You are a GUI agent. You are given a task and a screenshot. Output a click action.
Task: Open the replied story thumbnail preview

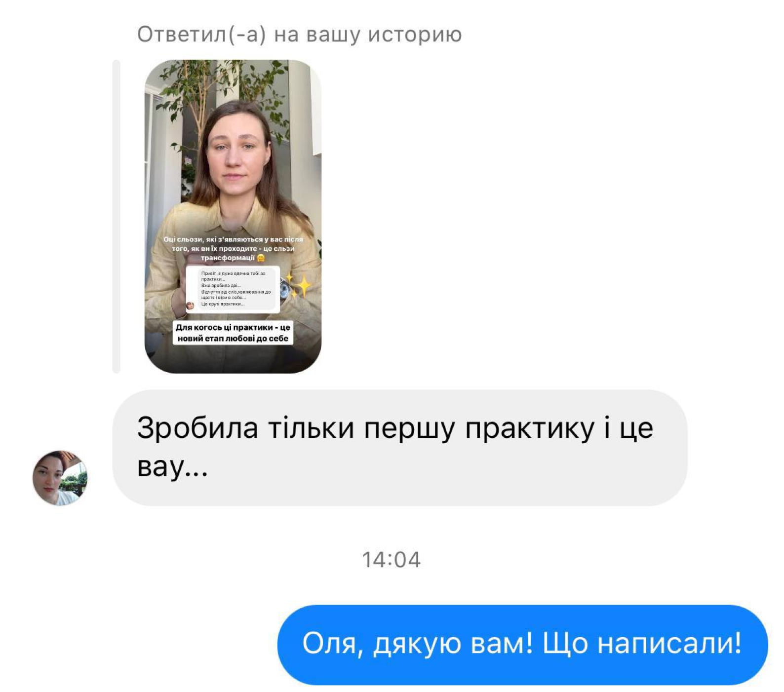(x=233, y=216)
